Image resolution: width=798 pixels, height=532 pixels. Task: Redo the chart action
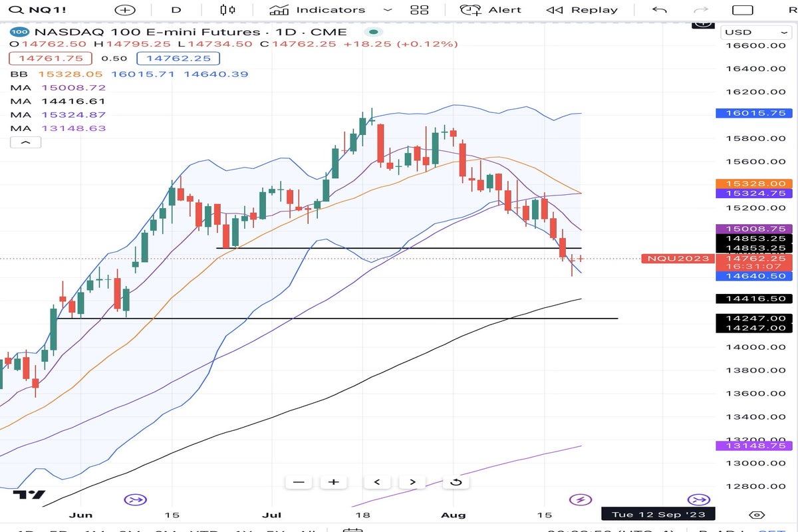click(700, 10)
